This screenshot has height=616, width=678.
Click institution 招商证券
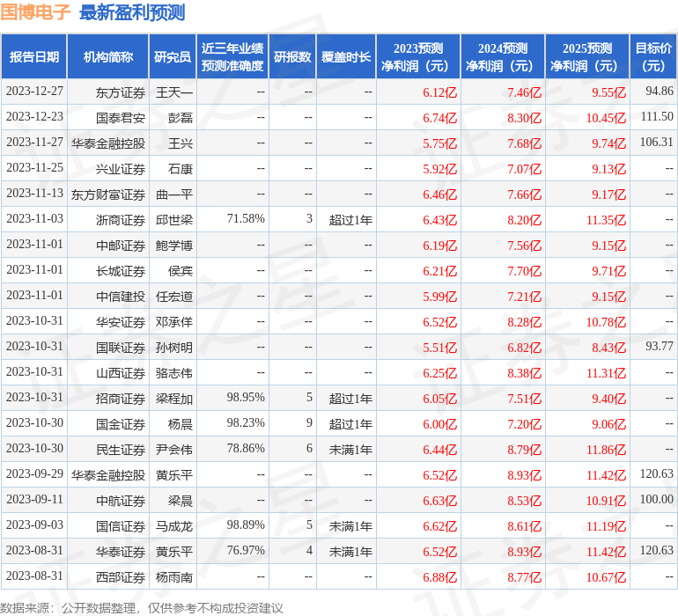121,399
